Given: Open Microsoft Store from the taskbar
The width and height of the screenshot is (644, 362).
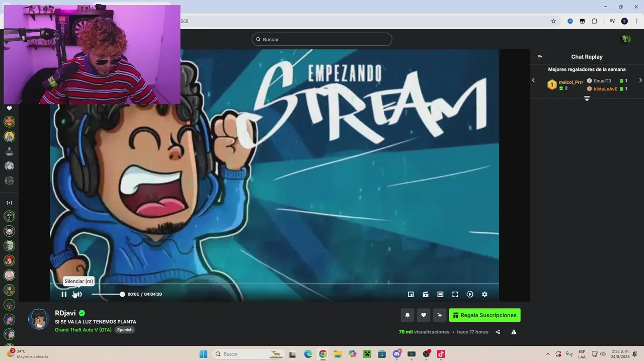Looking at the screenshot, I should click(x=382, y=354).
